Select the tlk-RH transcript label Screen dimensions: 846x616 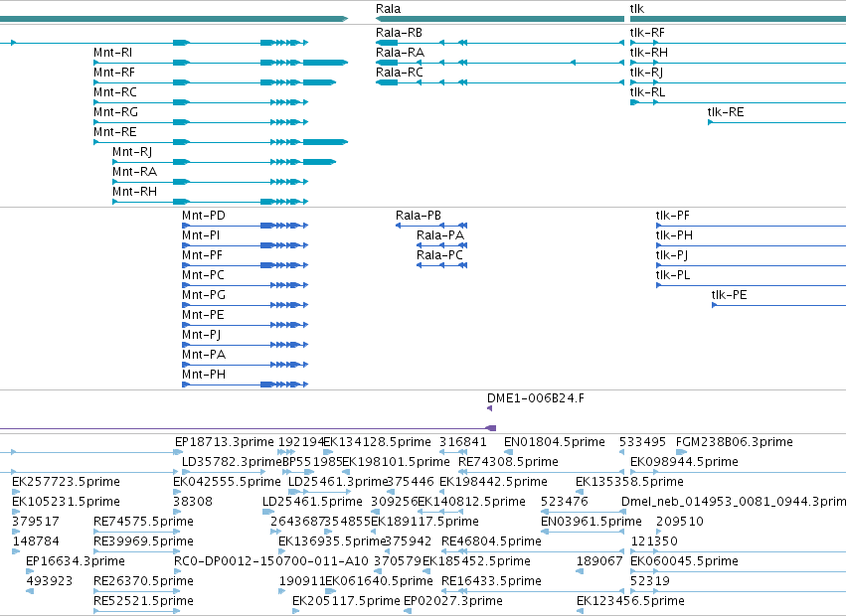(x=648, y=53)
